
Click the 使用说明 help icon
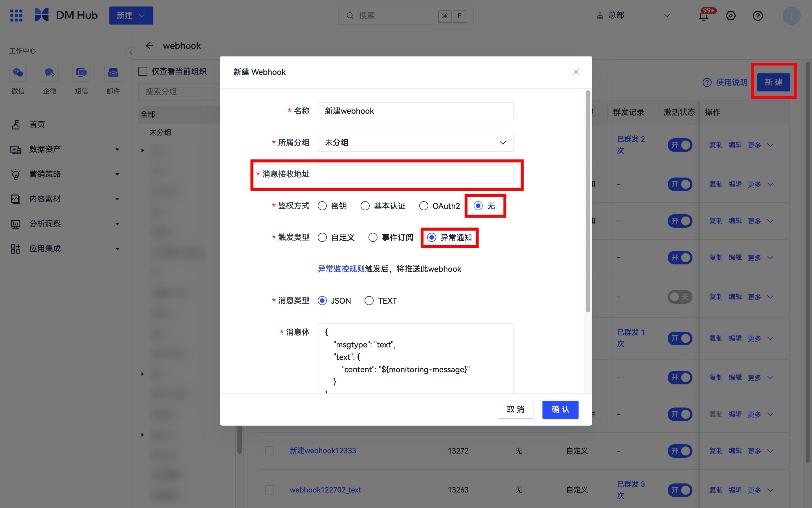click(x=707, y=82)
